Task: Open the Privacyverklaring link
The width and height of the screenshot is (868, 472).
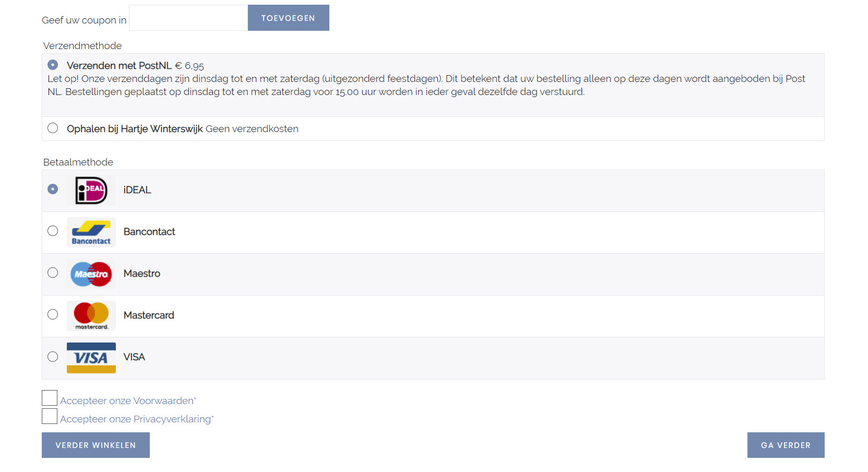Action: tap(172, 419)
